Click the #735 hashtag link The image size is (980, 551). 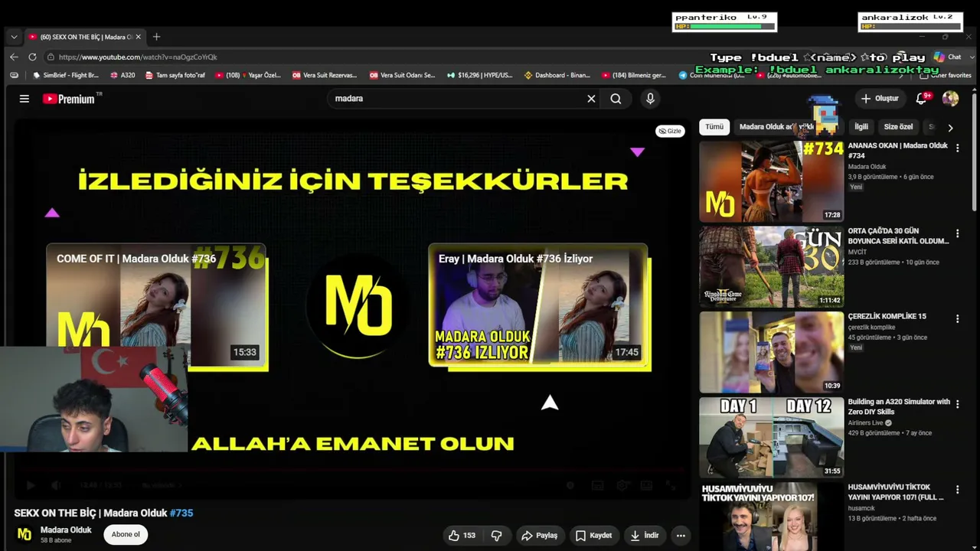tap(181, 513)
